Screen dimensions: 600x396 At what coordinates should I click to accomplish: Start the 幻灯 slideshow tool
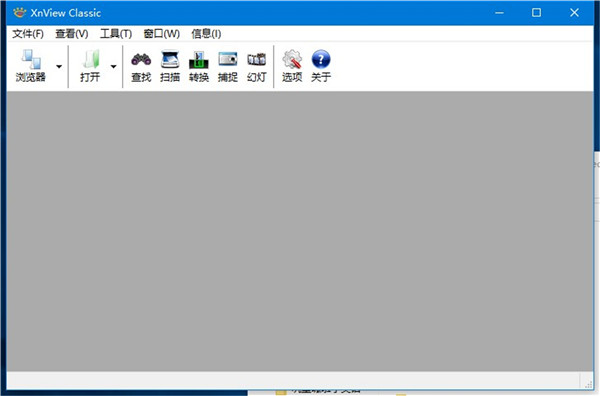click(256, 66)
